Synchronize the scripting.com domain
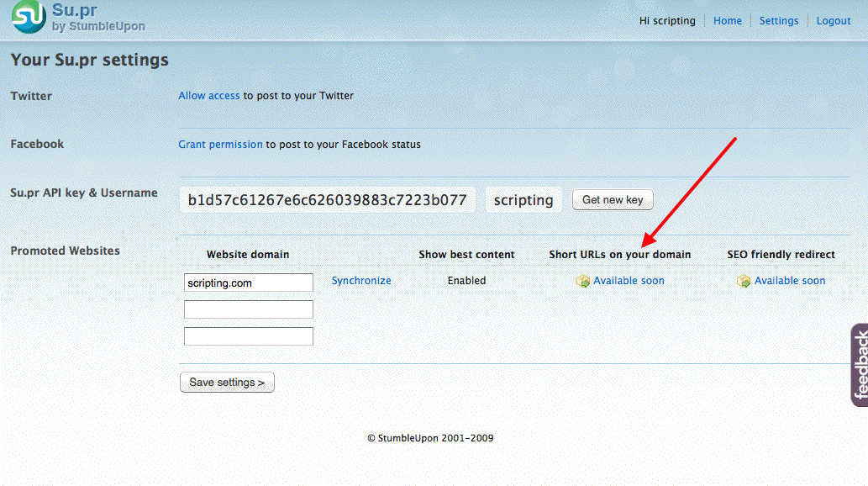This screenshot has width=868, height=486. click(x=361, y=281)
